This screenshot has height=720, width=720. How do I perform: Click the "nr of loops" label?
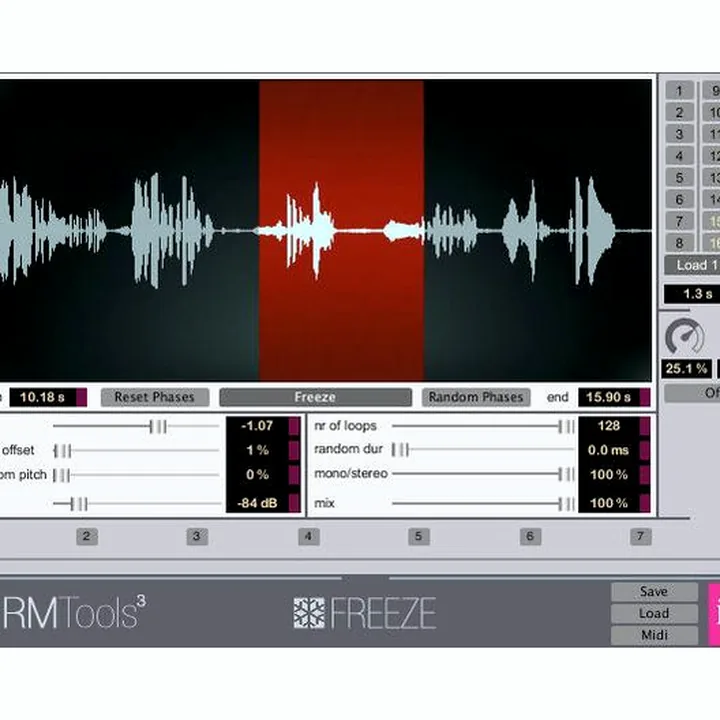click(x=345, y=426)
